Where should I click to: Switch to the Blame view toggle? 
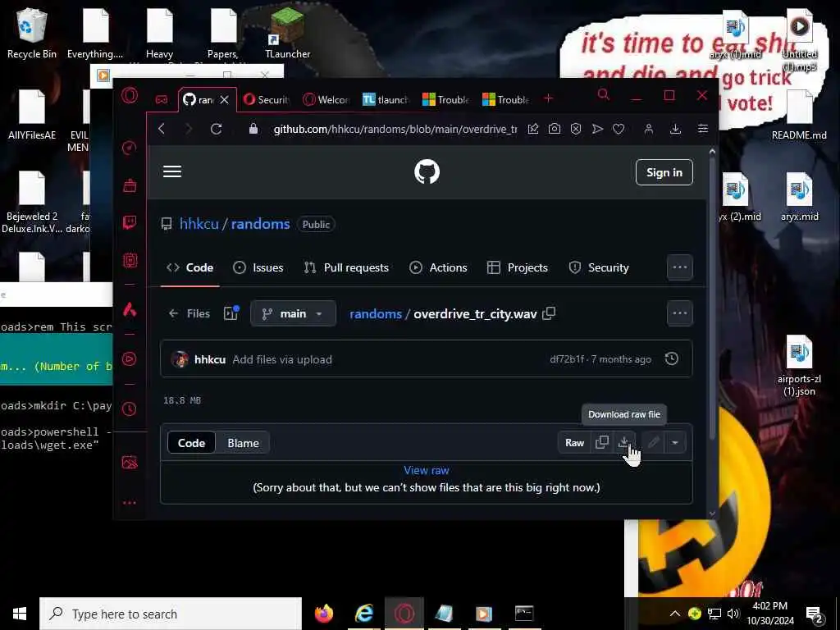(243, 443)
